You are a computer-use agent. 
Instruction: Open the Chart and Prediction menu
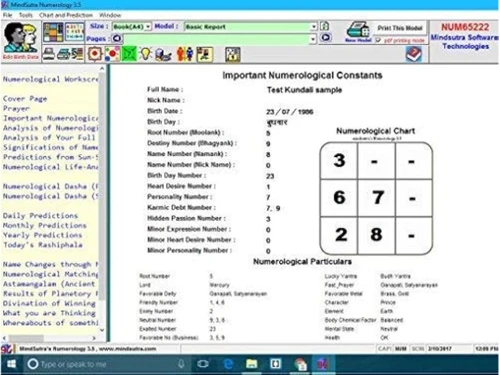tap(66, 15)
